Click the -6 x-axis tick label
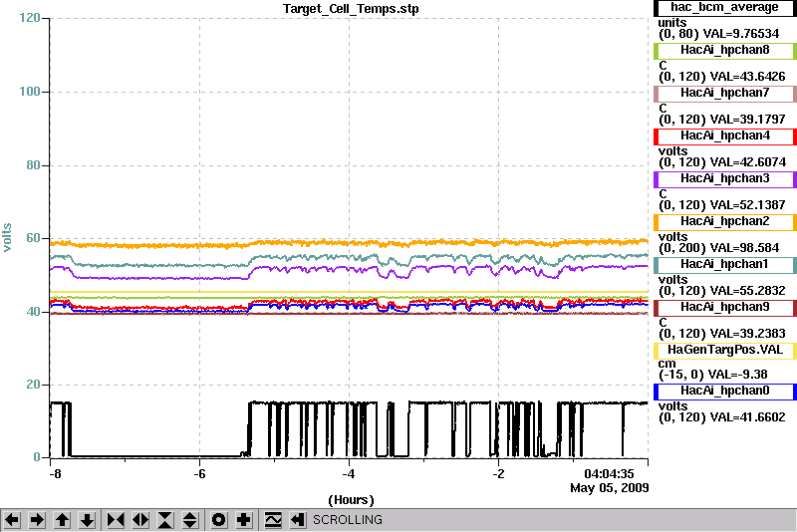This screenshot has height=532, width=797. point(199,474)
